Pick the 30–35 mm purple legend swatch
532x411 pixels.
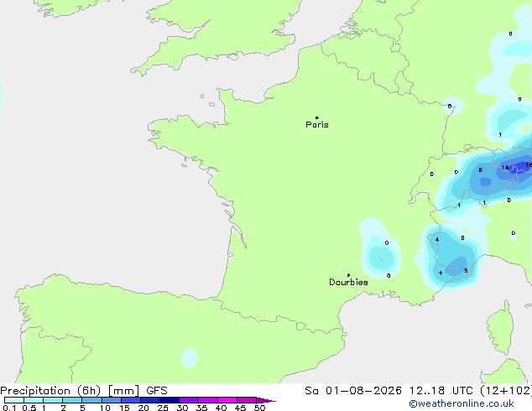189,400
